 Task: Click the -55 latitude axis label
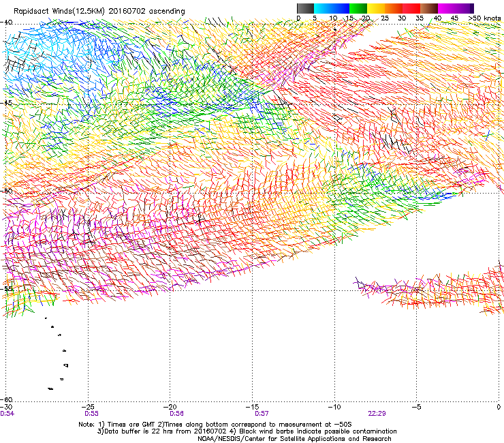pos(7,288)
